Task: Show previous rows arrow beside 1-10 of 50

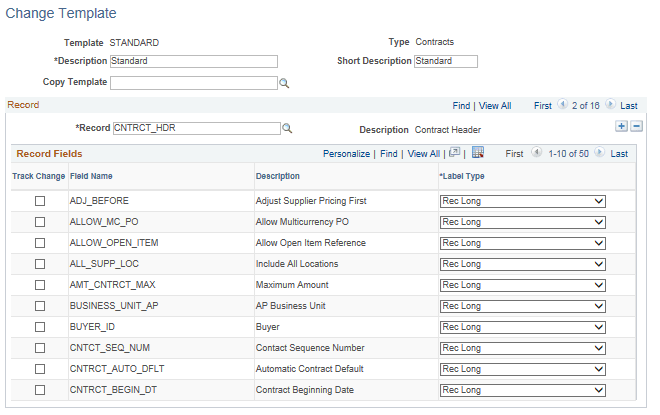Action: click(x=536, y=152)
